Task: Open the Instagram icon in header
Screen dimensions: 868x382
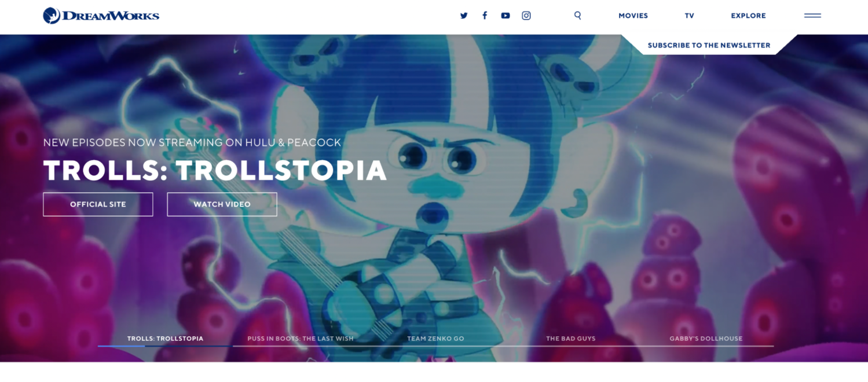Action: (x=526, y=16)
